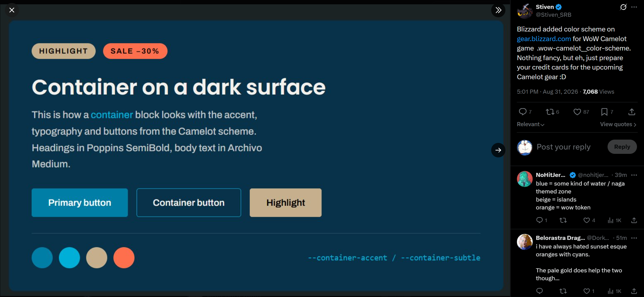Viewport: 644px width, 297px height.
Task: Click your own avatar beside reply field
Action: tap(525, 147)
